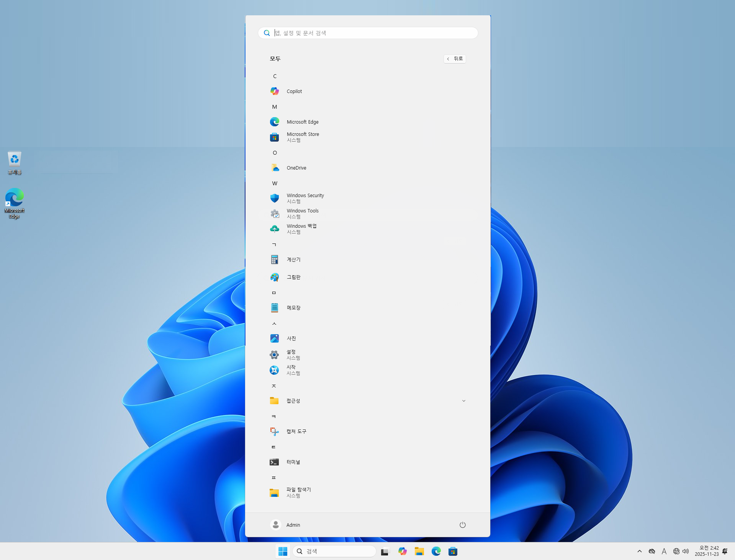Select the 휴지통 recycle bin desktop icon
This screenshot has width=735, height=560.
[x=15, y=163]
